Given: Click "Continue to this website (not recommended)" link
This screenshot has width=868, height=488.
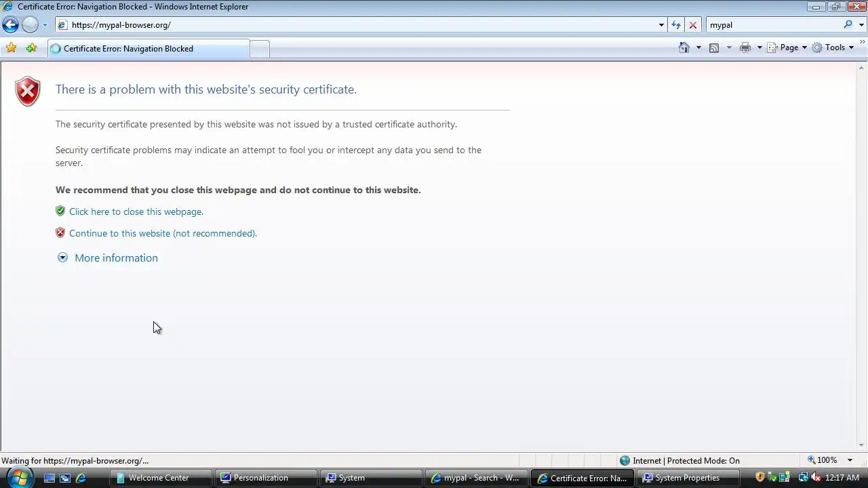Looking at the screenshot, I should pyautogui.click(x=163, y=233).
